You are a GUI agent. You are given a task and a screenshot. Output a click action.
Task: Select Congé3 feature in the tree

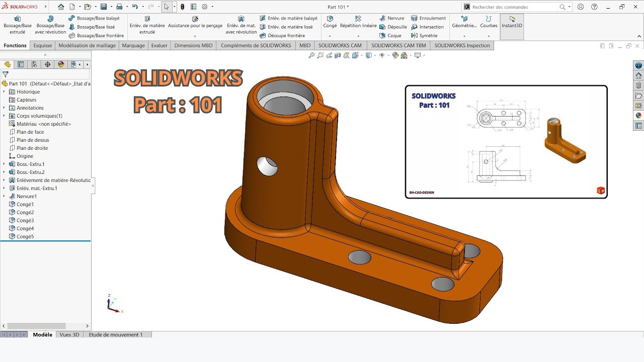(25, 220)
